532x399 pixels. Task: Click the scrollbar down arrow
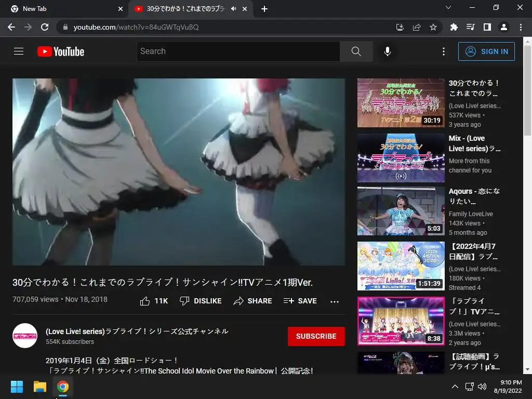527,369
